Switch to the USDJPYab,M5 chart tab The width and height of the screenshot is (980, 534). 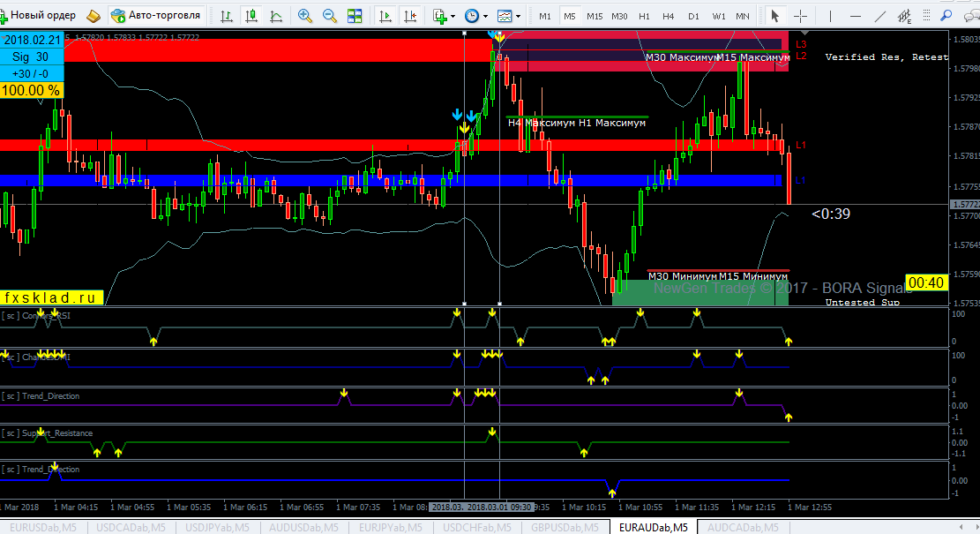point(217,528)
